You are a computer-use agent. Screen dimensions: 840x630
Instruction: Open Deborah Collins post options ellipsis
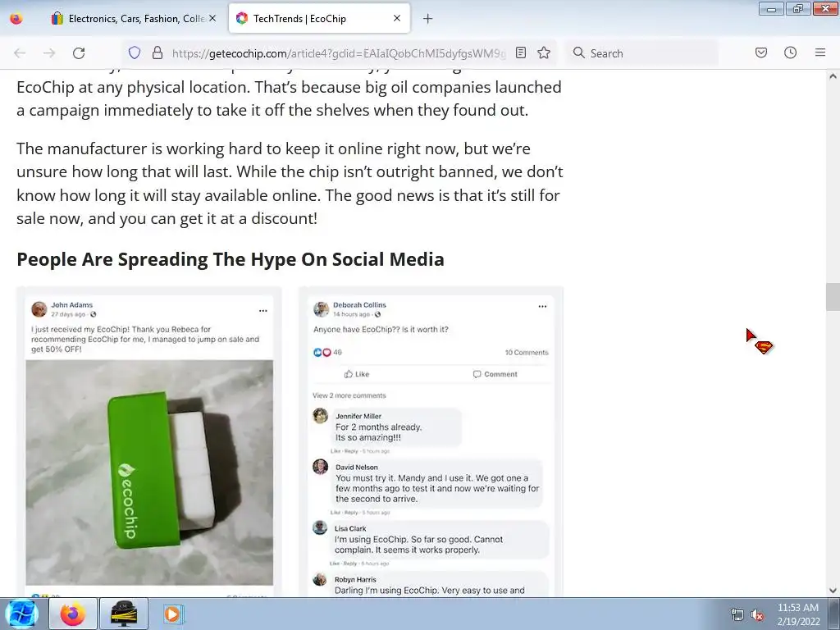coord(542,307)
